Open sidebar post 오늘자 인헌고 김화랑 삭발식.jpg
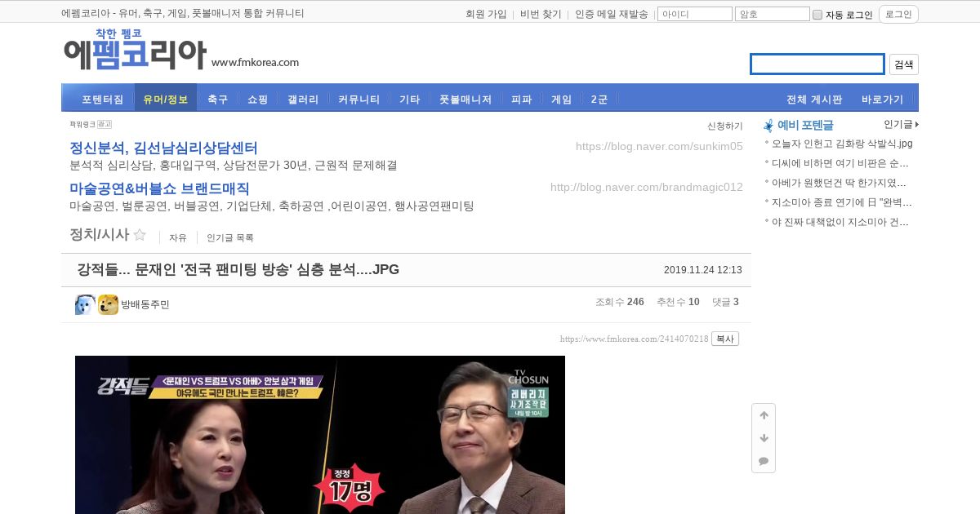 pyautogui.click(x=842, y=144)
